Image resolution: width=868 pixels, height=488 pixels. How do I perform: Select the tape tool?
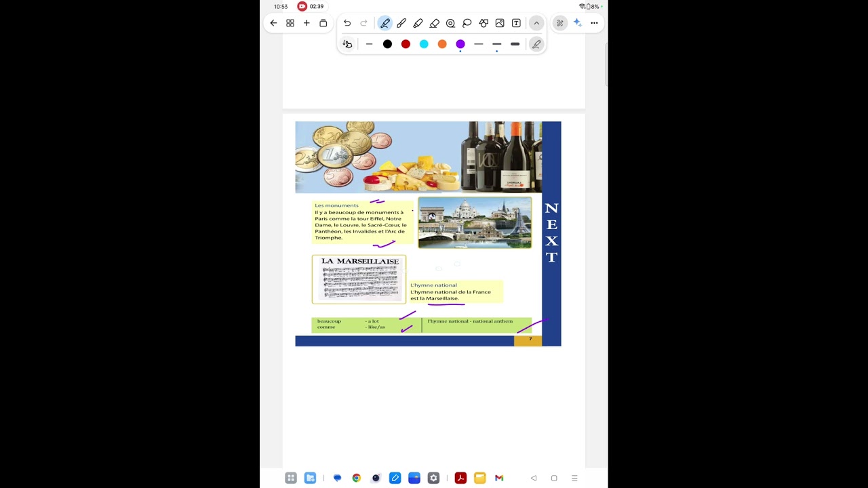coord(450,23)
